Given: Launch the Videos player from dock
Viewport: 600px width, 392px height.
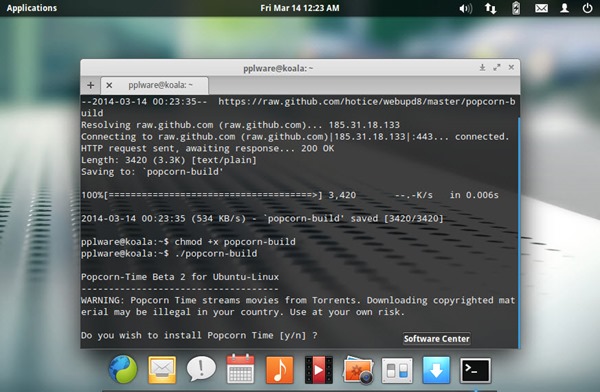Looking at the screenshot, I should tap(319, 369).
